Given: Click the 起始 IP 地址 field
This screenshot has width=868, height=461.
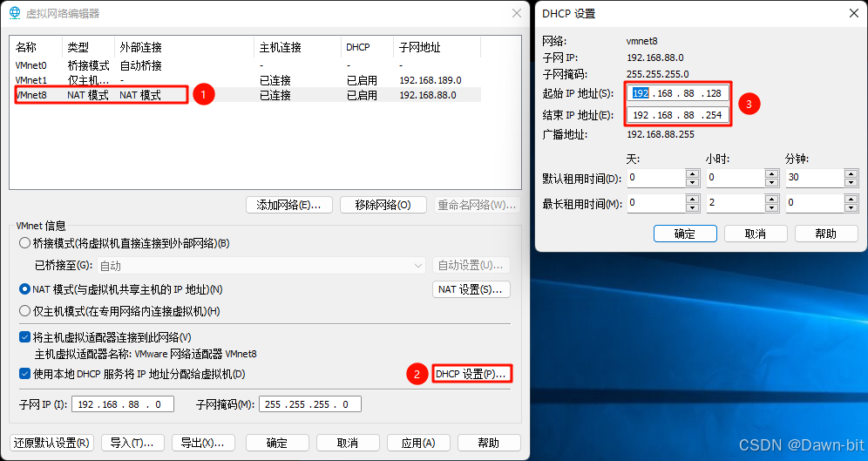Looking at the screenshot, I should (x=678, y=93).
